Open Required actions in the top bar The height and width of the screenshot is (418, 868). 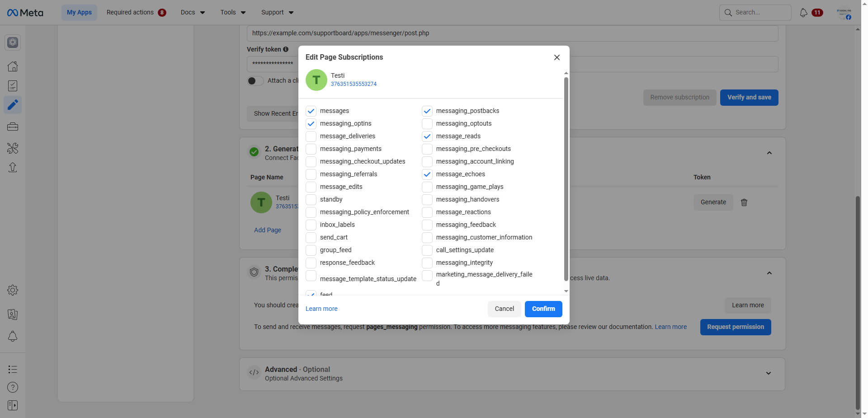coord(136,13)
